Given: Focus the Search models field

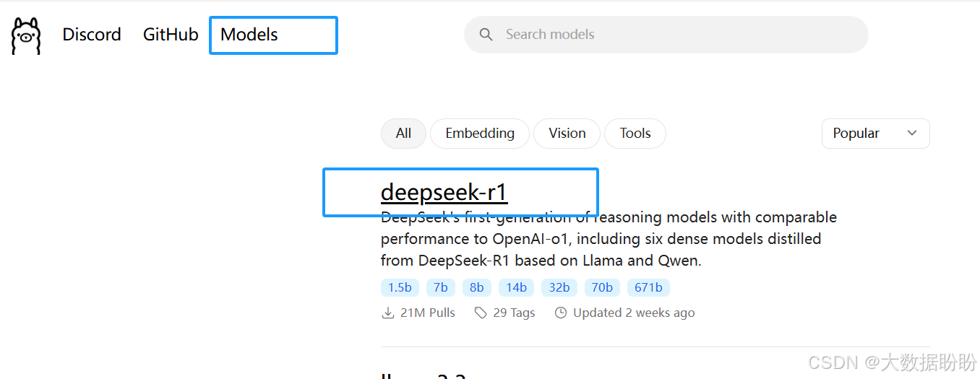Looking at the screenshot, I should tap(666, 35).
